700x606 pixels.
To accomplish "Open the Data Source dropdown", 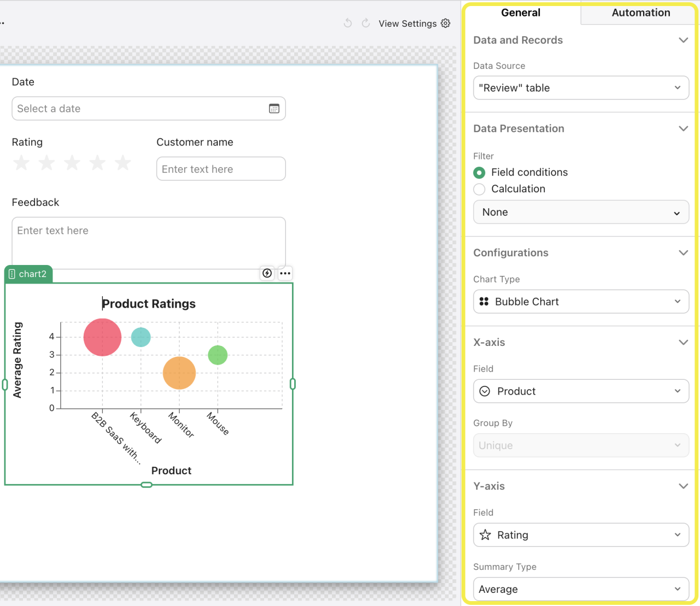I will pyautogui.click(x=581, y=88).
